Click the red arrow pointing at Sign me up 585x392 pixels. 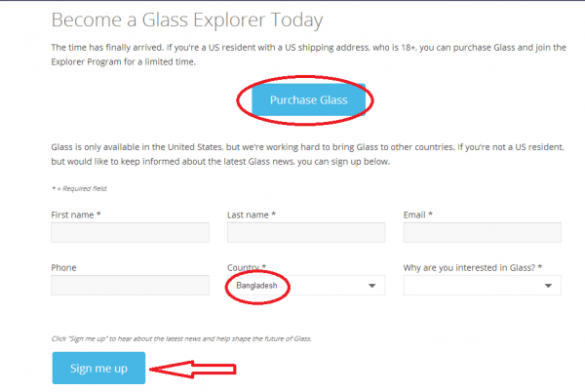pos(194,369)
